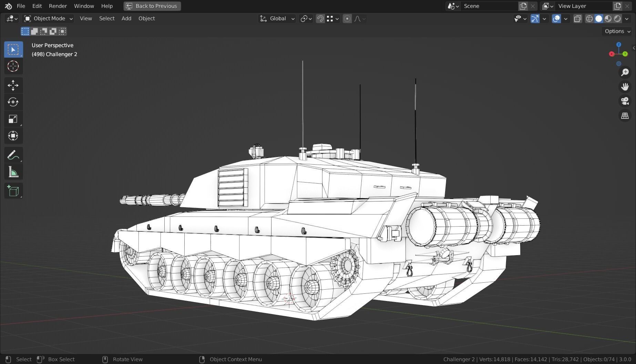Set selection mode to extend
This screenshot has height=364, width=636.
pyautogui.click(x=34, y=31)
